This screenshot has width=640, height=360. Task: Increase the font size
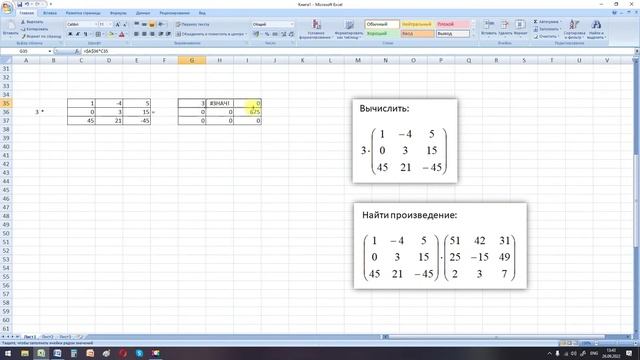coord(118,24)
